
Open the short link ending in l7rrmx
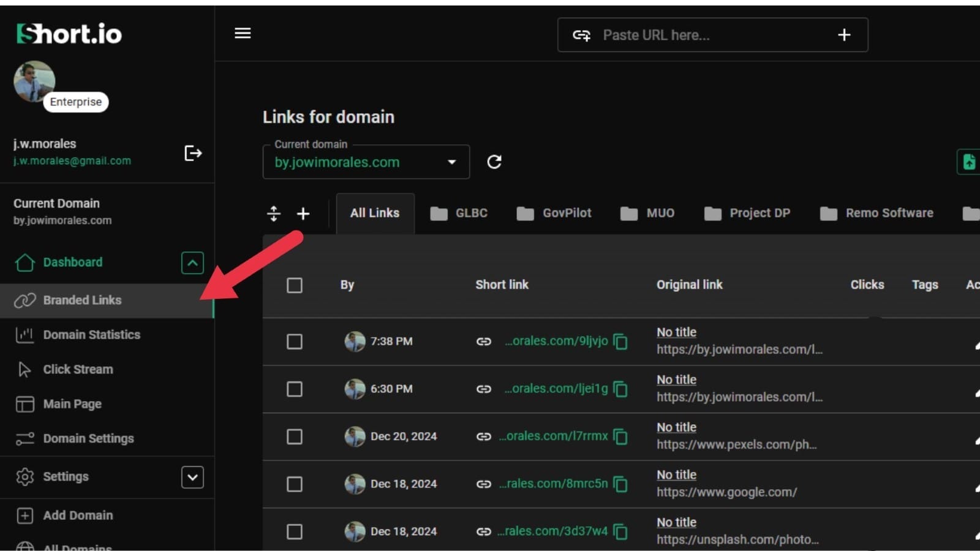tap(554, 436)
